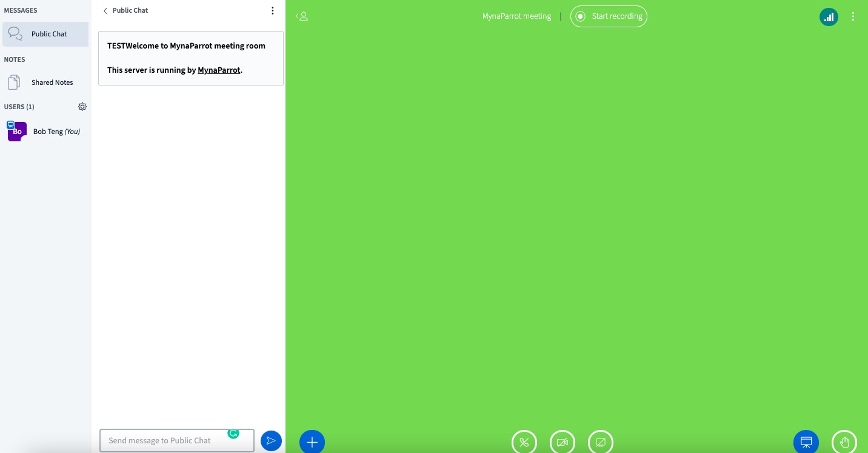Click Bob Teng's purple avatar
Image resolution: width=868 pixels, height=453 pixels.
tap(17, 132)
